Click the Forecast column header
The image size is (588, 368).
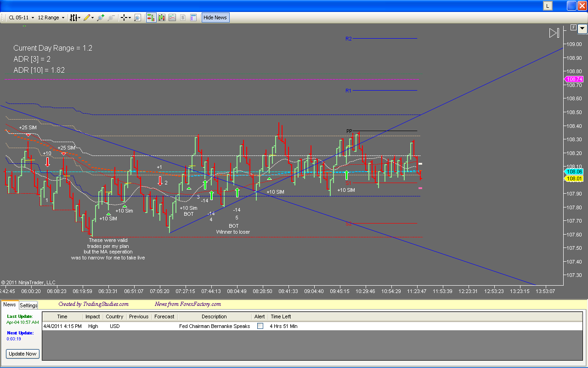(164, 316)
